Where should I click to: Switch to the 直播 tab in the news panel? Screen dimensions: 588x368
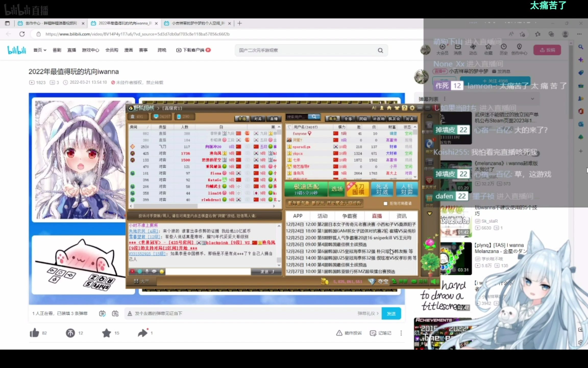[x=377, y=216]
